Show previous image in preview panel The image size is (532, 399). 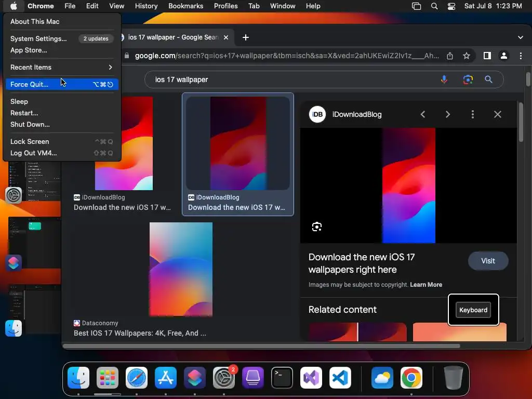click(423, 114)
